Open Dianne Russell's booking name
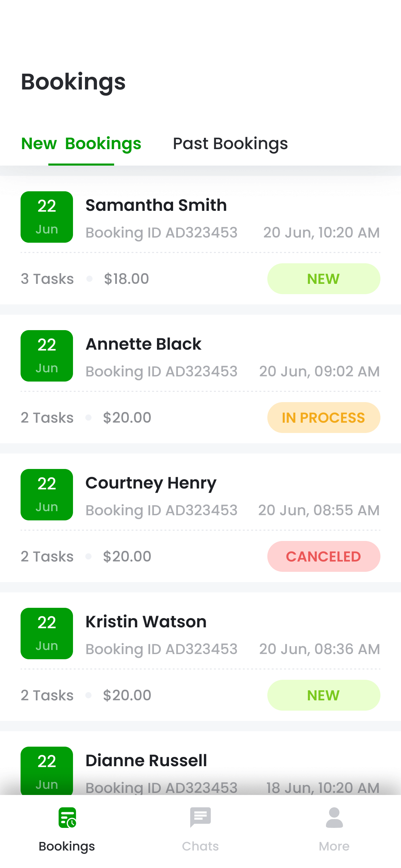This screenshot has width=401, height=868. click(146, 761)
